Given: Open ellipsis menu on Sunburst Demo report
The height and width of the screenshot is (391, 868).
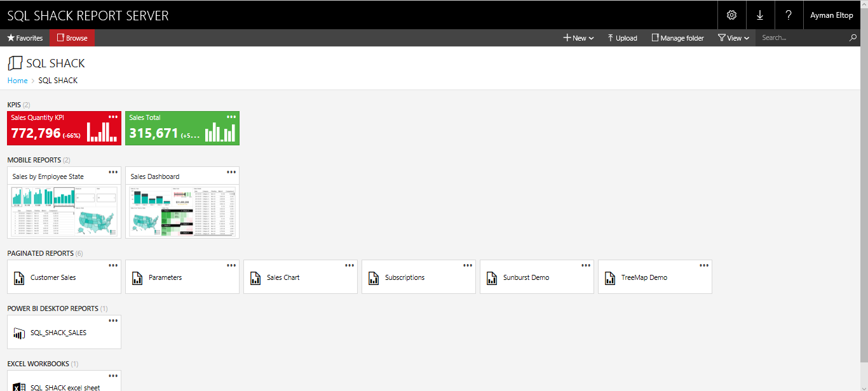Looking at the screenshot, I should click(586, 265).
